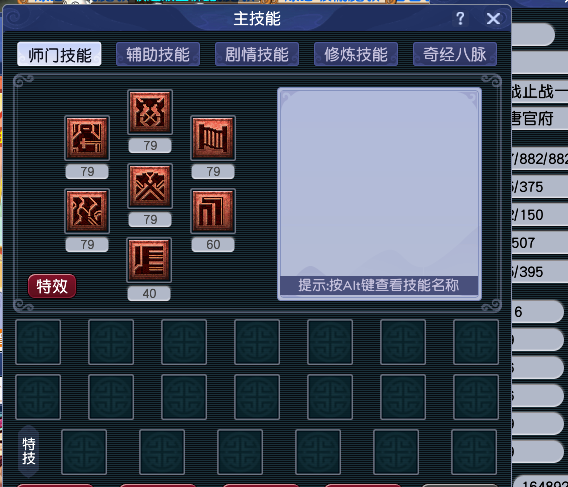The width and height of the screenshot is (568, 487).
Task: Select the last empty slot in the second grid row
Action: (476, 397)
